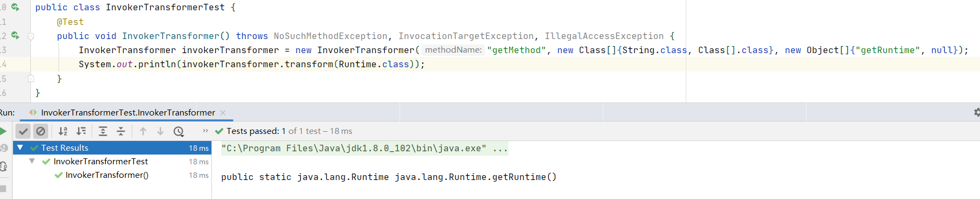Viewport: 980px width, 199px height.
Task: Click System.out.println line in editor
Action: [x=252, y=65]
